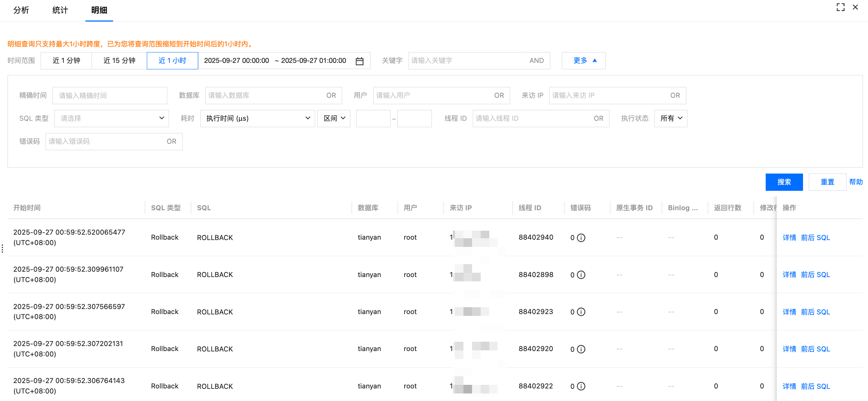The height and width of the screenshot is (401, 868).
Task: Click fullscreen expand icon at top right
Action: pos(840,7)
